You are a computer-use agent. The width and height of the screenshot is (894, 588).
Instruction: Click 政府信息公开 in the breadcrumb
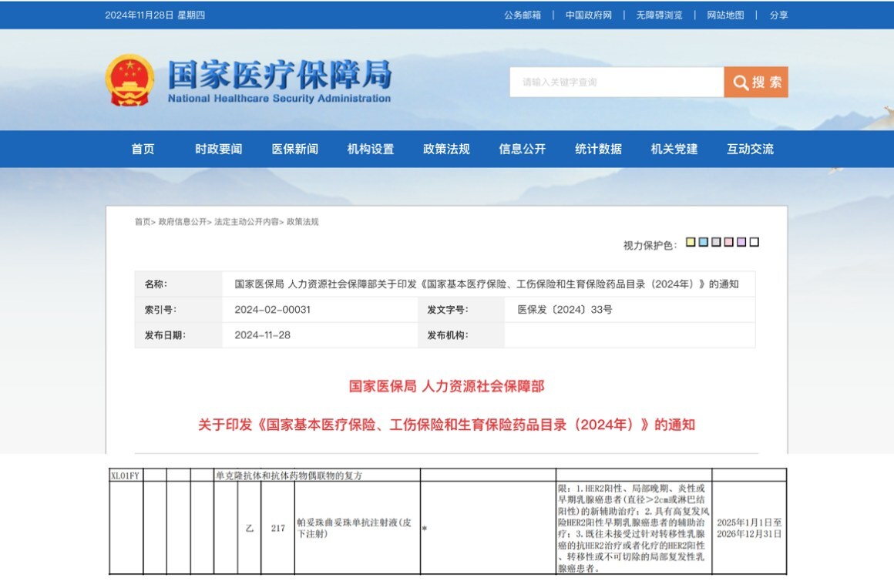(x=182, y=222)
